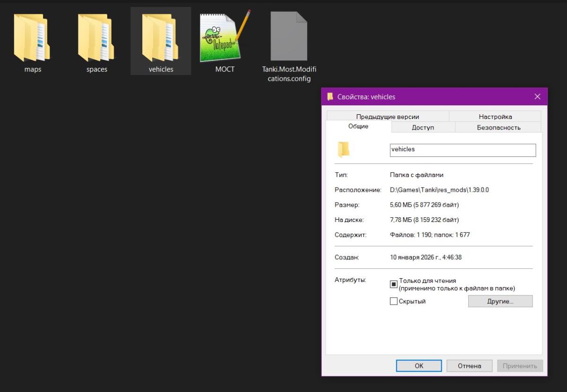Click the Тип label
The width and height of the screenshot is (567, 392).
pyautogui.click(x=341, y=175)
